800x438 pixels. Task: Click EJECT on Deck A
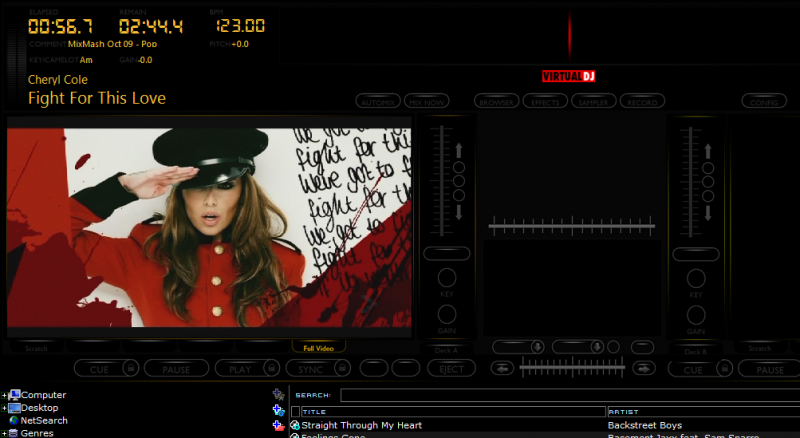tap(452, 369)
